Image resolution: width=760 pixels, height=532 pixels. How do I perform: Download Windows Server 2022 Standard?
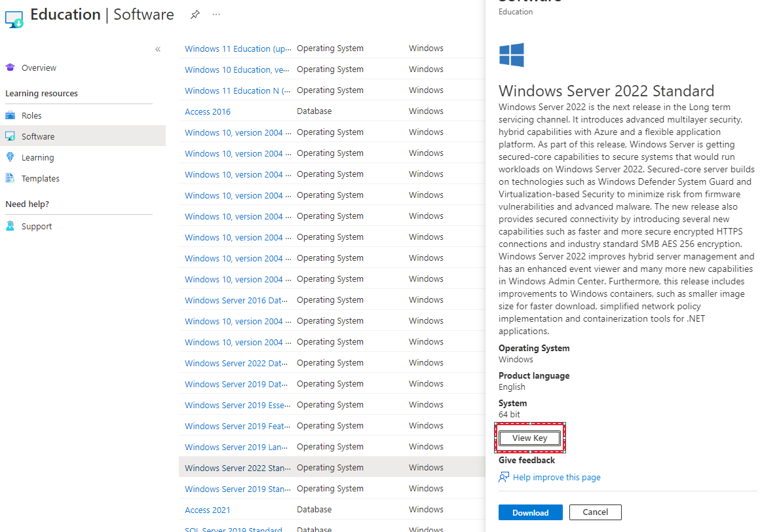point(530,512)
